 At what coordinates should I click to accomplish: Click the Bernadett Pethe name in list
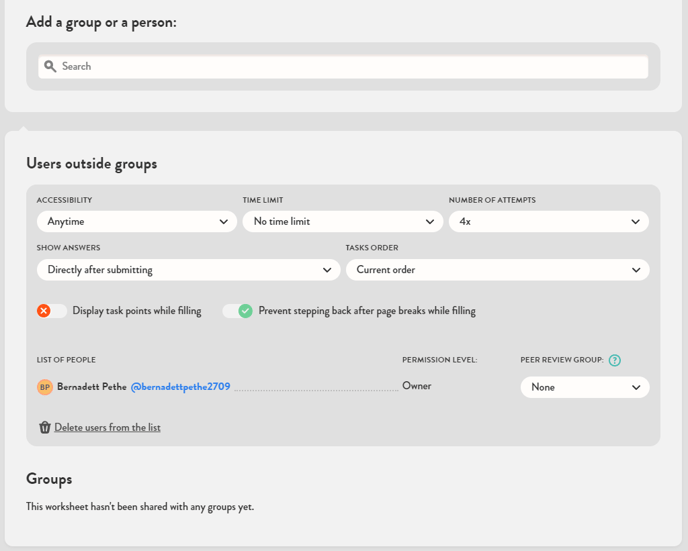click(91, 387)
